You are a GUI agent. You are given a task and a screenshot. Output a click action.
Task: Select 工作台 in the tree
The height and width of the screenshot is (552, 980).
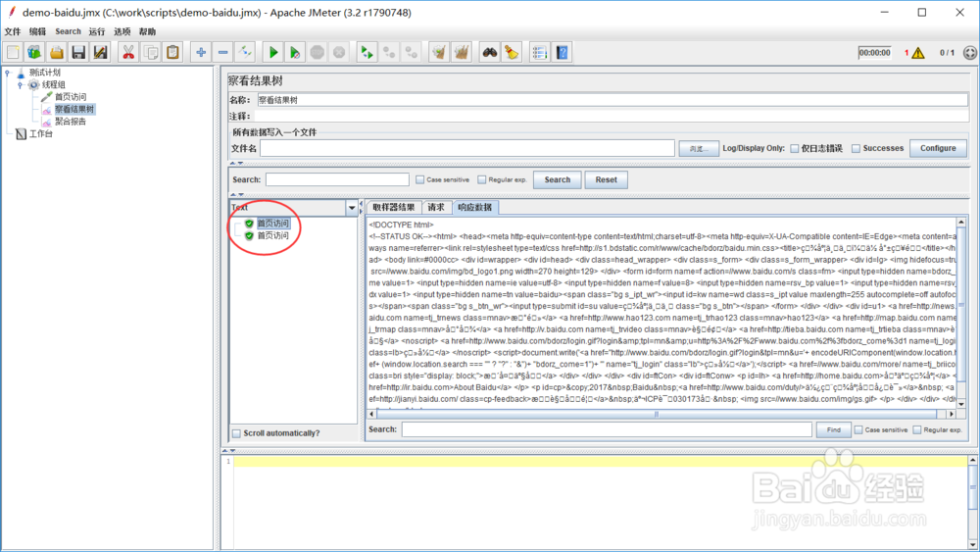(41, 134)
